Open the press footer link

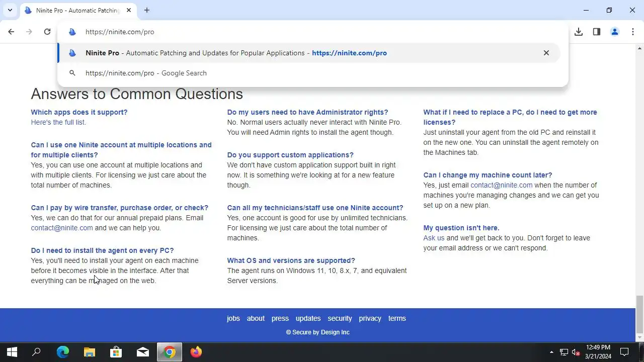[x=280, y=318]
